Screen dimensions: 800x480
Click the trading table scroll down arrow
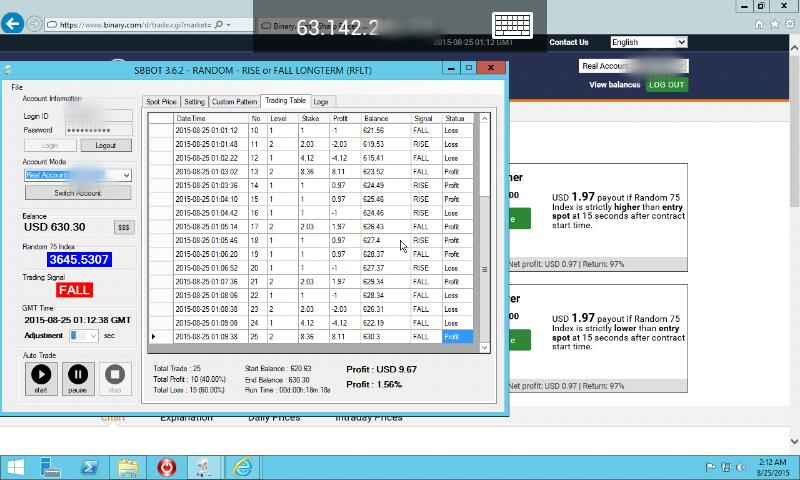pyautogui.click(x=484, y=347)
